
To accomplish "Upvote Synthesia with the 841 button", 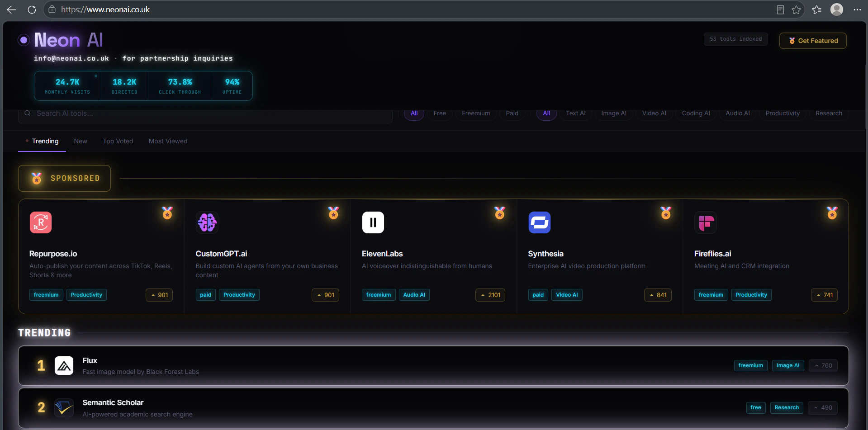I will [658, 295].
